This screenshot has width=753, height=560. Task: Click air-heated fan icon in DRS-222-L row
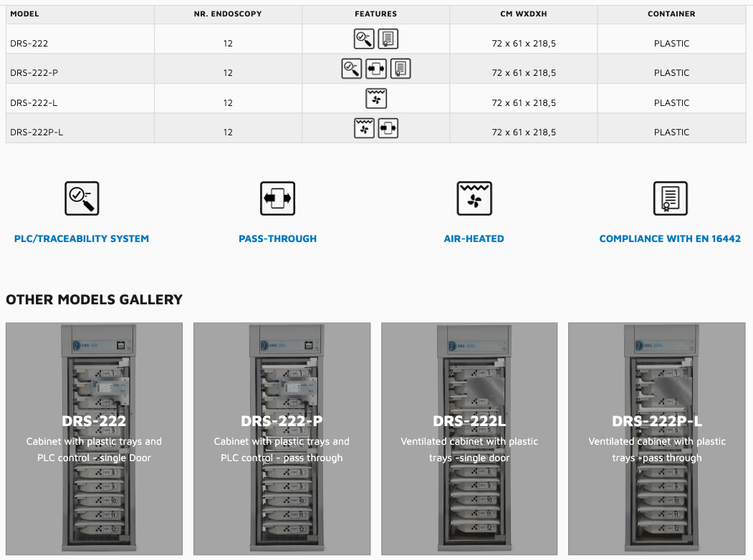pos(376,98)
